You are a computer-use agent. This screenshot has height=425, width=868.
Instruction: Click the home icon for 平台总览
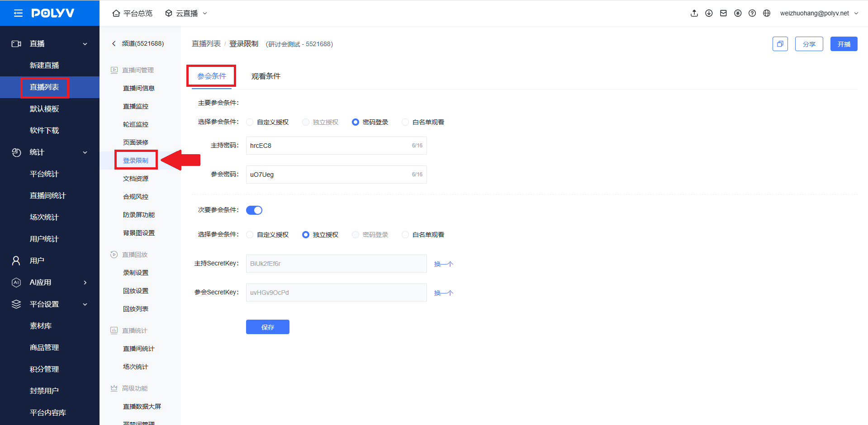[116, 13]
